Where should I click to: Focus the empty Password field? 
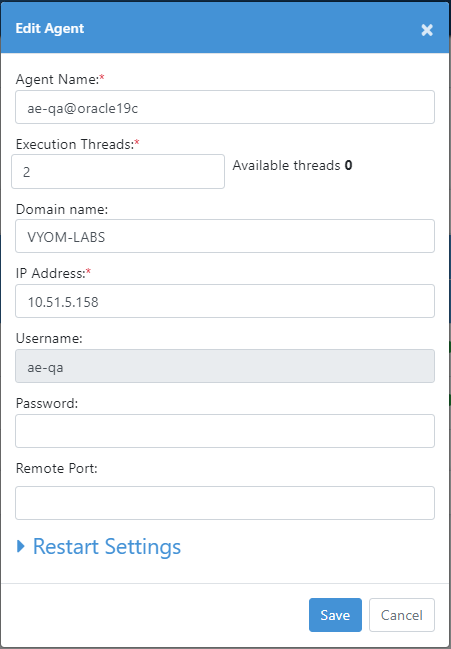pyautogui.click(x=225, y=431)
